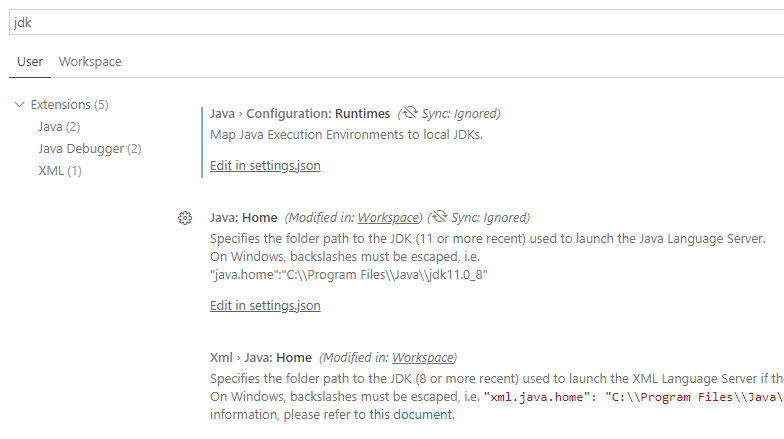Viewport: 784px width, 439px height.
Task: Click the Java: Home setting title
Action: tap(244, 218)
